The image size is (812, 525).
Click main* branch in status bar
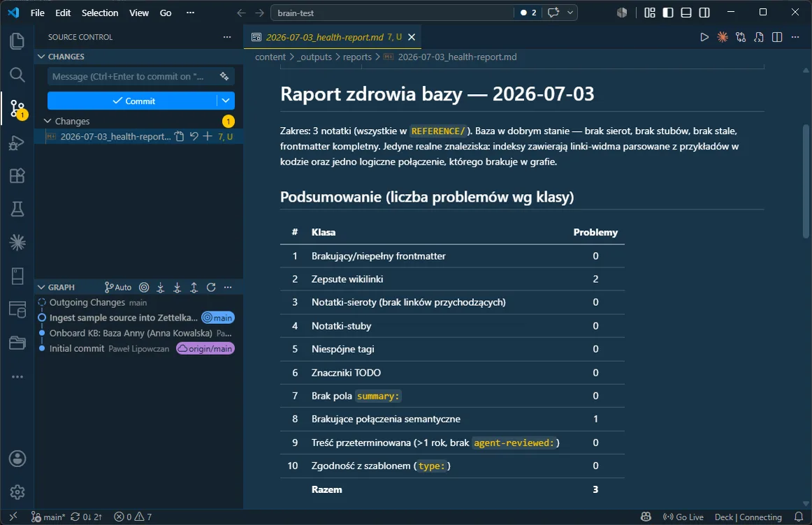(48, 517)
